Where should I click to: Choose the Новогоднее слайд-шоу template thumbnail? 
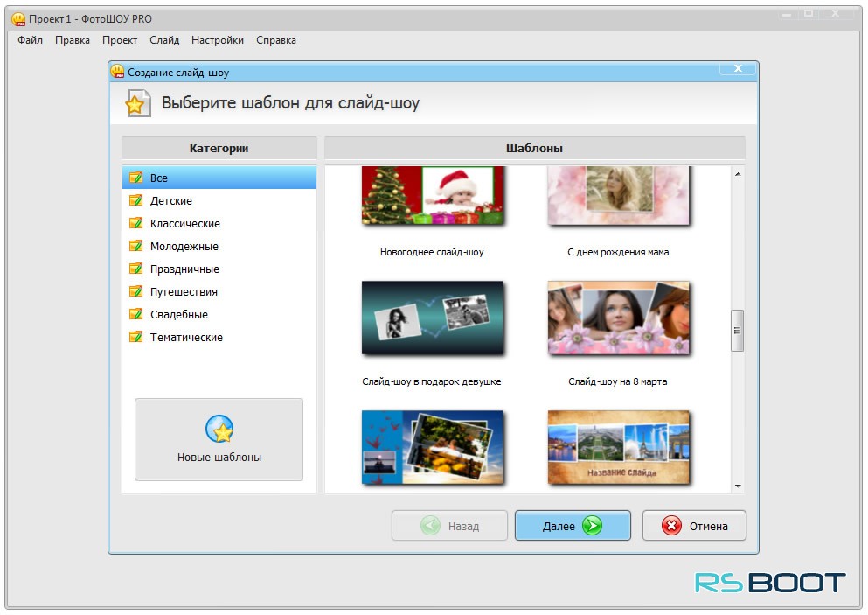[433, 195]
